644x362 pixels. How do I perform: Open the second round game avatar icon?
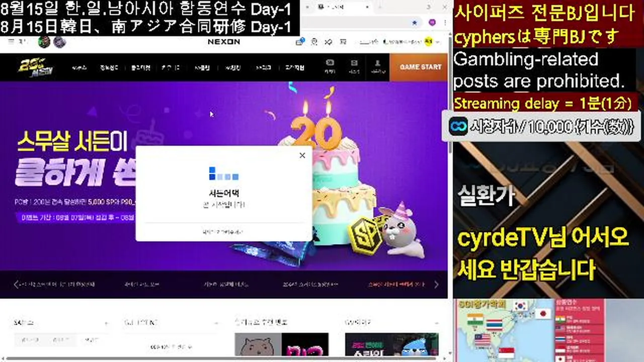click(x=59, y=42)
